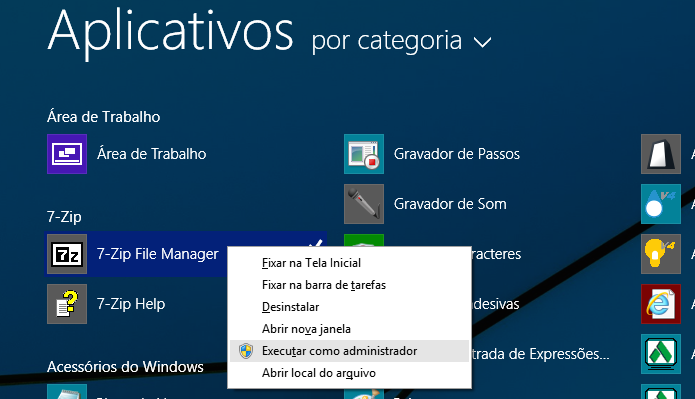Click the 'Gravador de Som' label
This screenshot has width=695, height=399.
[x=450, y=204]
